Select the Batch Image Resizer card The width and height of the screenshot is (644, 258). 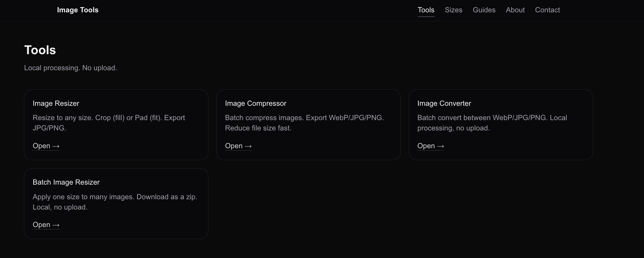pyautogui.click(x=116, y=204)
